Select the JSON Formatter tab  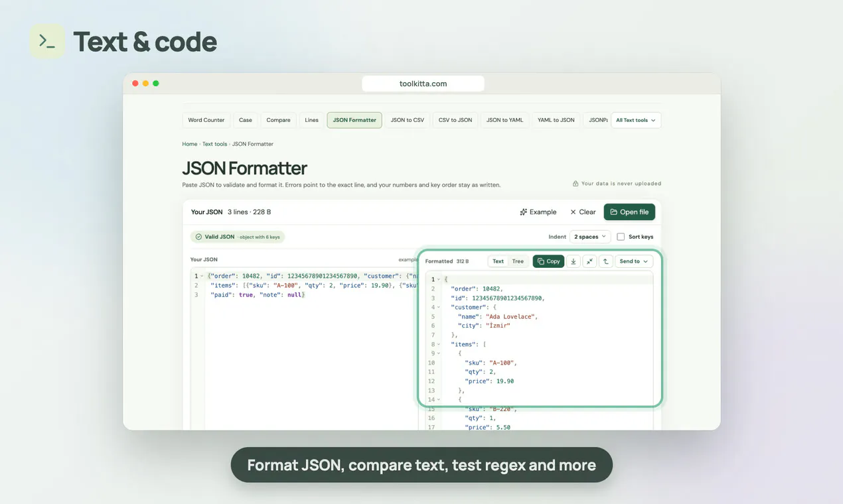[354, 120]
